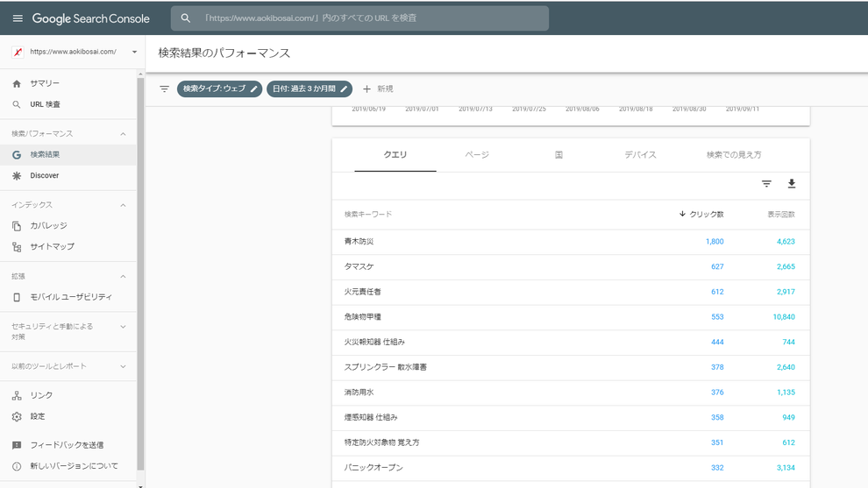
Task: Open モバイル ユーザビリティ report
Action: click(71, 297)
